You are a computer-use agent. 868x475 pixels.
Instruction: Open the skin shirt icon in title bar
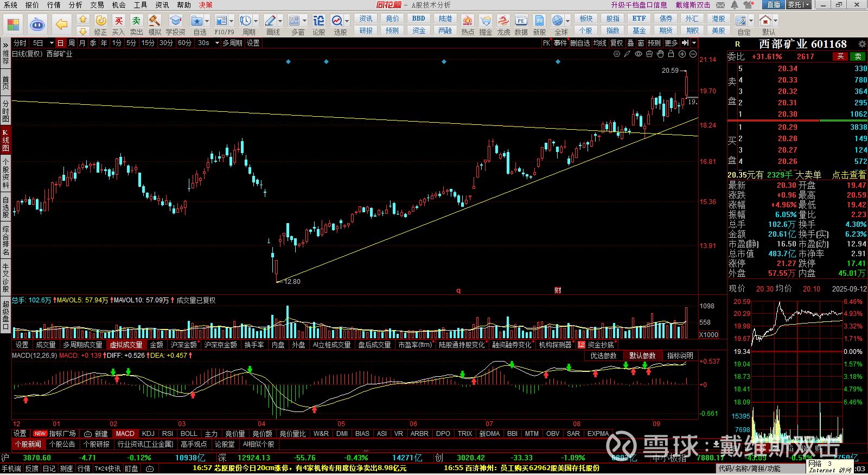pyautogui.click(x=749, y=5)
